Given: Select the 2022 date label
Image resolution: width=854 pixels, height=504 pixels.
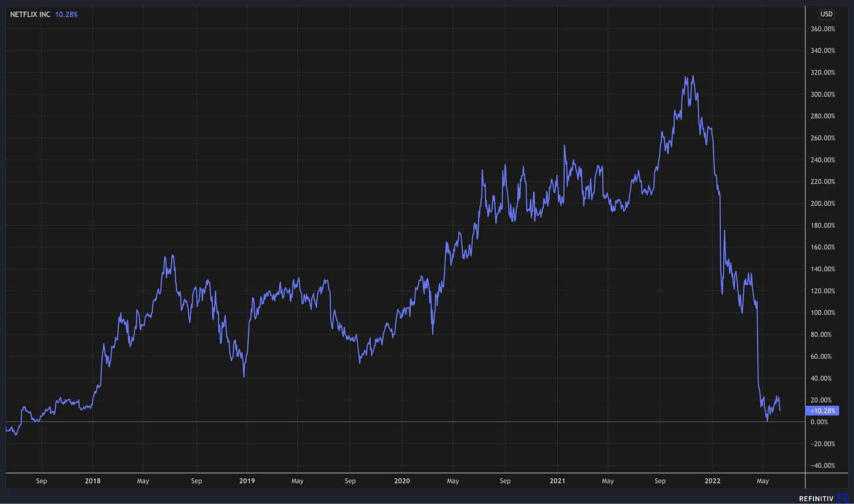Looking at the screenshot, I should pos(712,481).
